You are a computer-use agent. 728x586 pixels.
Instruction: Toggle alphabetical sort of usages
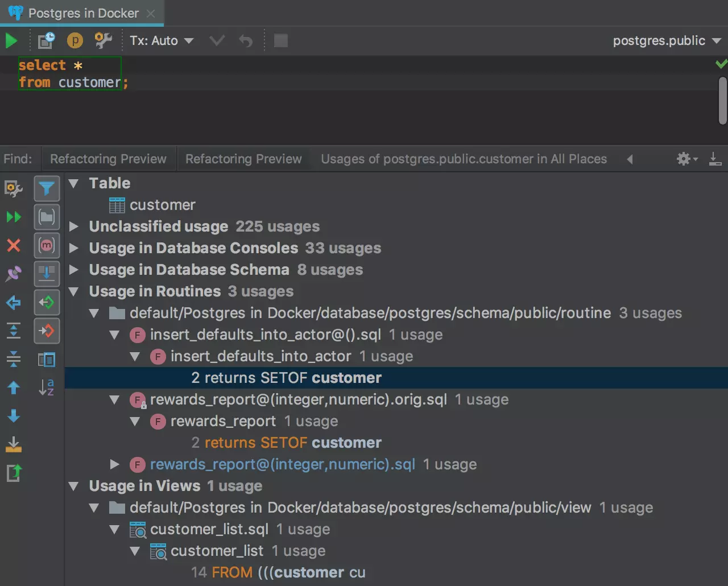point(47,387)
